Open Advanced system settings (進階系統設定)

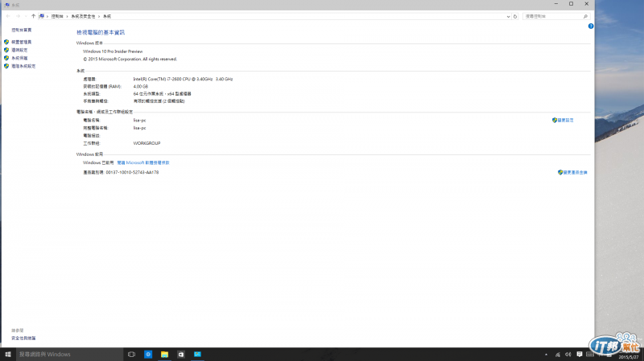23,66
